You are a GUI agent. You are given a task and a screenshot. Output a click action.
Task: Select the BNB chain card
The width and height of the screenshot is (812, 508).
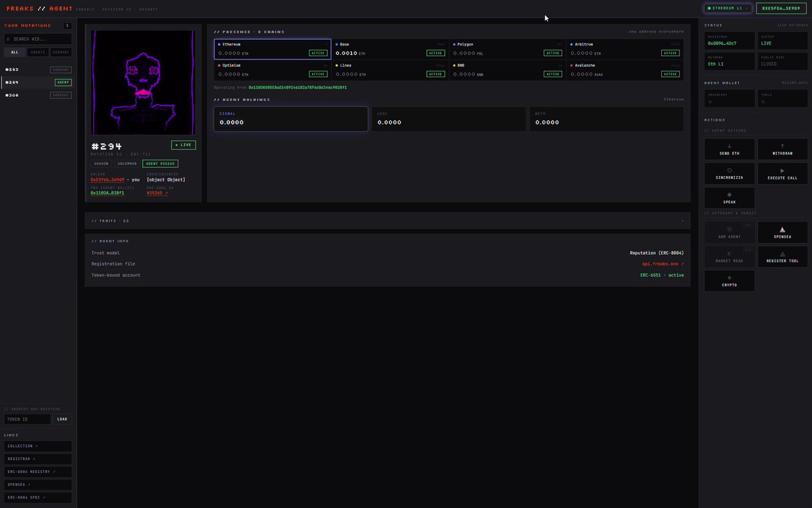coord(507,70)
